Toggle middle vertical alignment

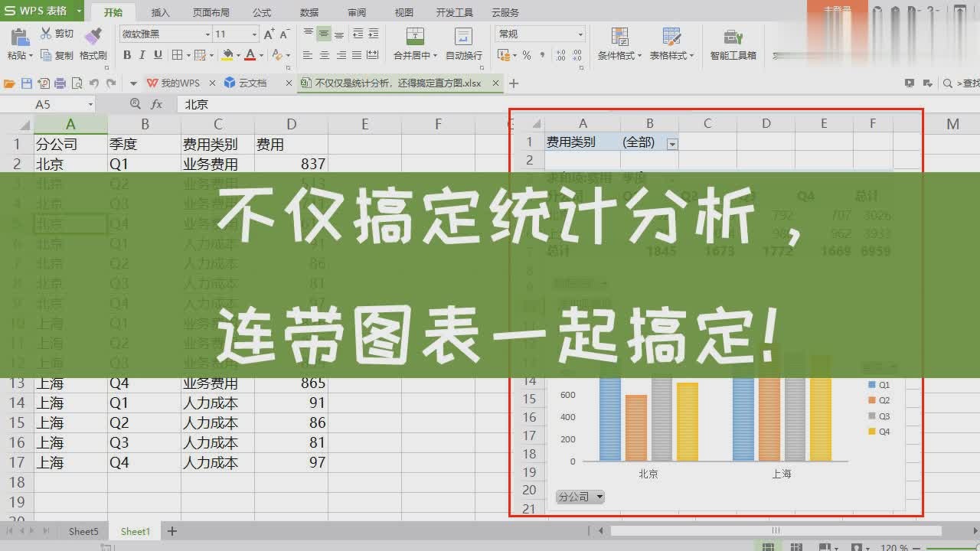pos(324,34)
